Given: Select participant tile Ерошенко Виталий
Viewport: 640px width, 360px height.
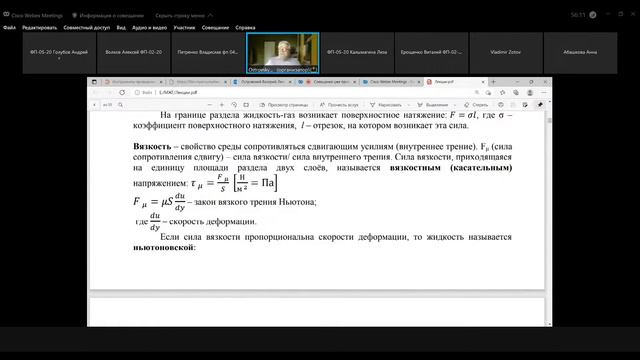Looking at the screenshot, I should pos(431,53).
